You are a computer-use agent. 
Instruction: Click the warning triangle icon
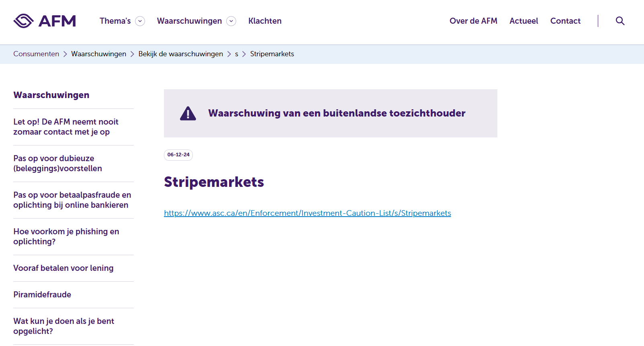[188, 113]
